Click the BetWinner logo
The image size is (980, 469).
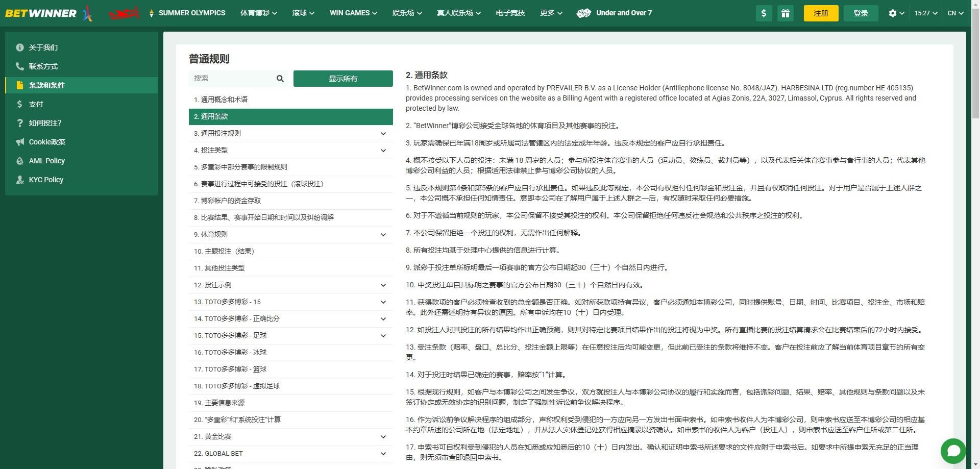[41, 13]
